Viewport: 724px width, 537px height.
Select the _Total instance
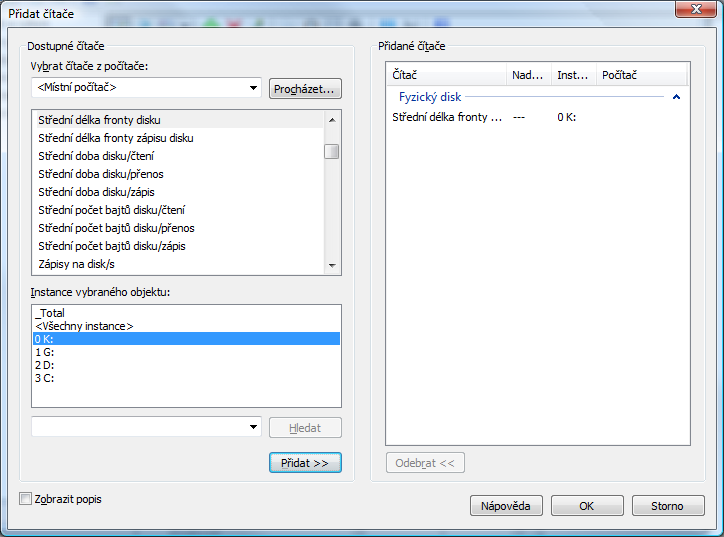pos(187,313)
